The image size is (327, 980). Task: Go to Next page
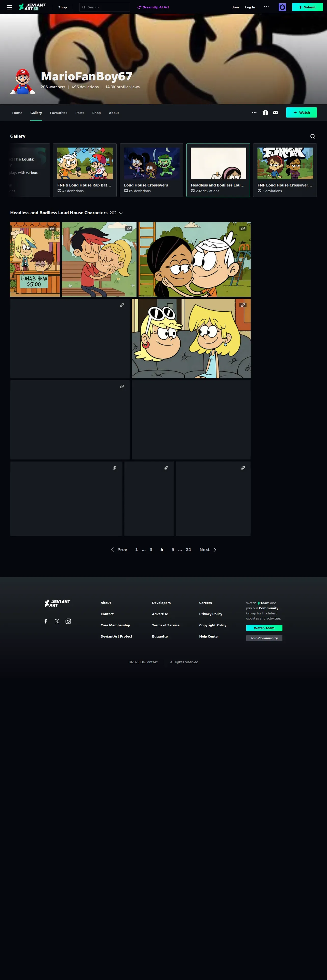click(208, 549)
